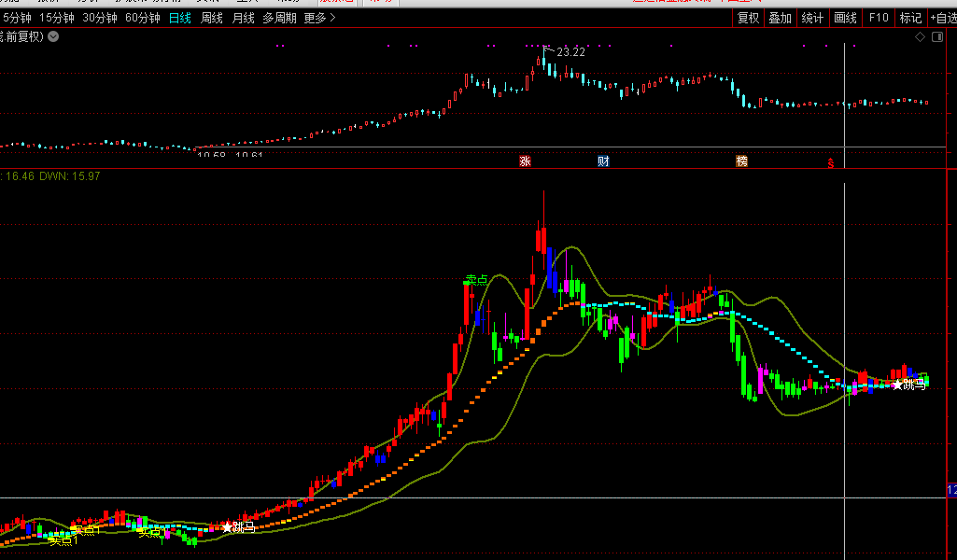Viewport: 957px width, 560px height.
Task: Open the 画线 drawing tools
Action: [845, 18]
